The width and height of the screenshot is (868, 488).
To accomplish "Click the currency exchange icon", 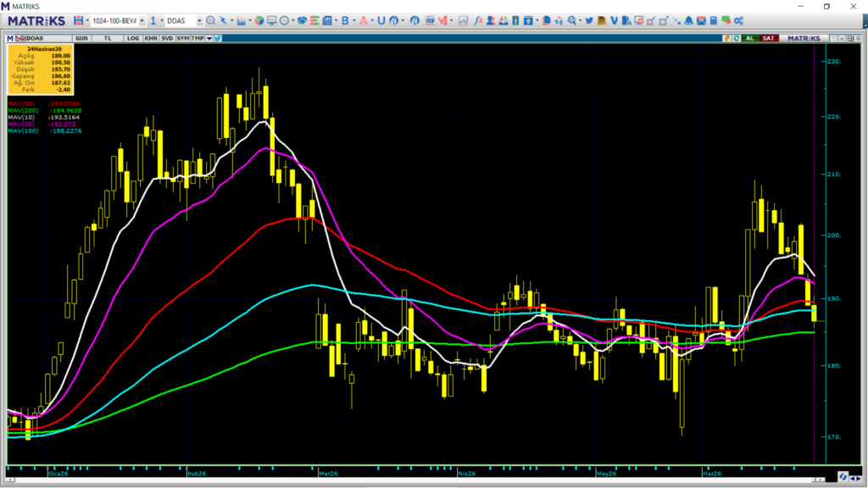I will tap(559, 20).
